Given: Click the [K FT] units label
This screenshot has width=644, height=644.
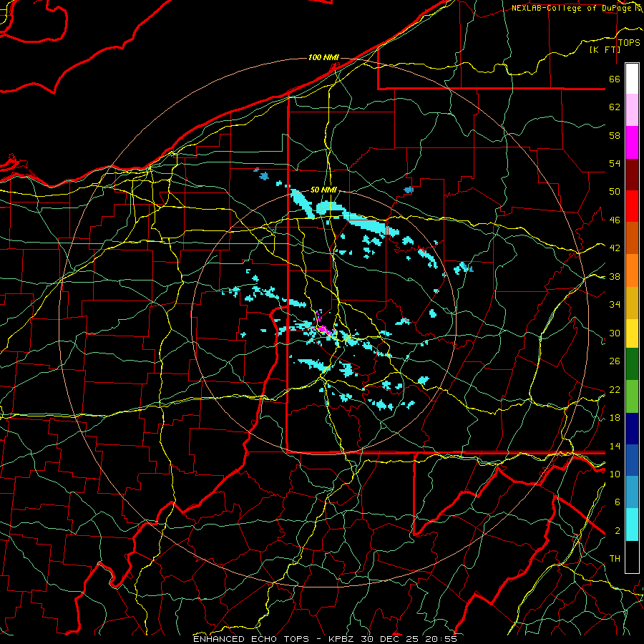Looking at the screenshot, I should (605, 49).
